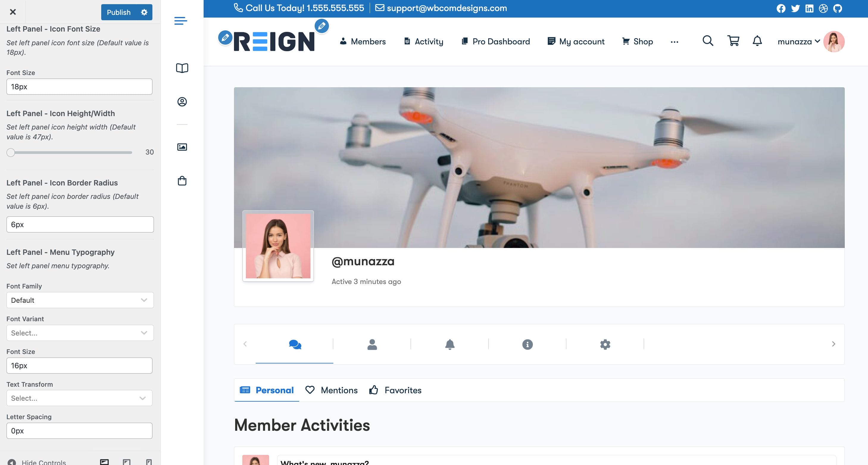The height and width of the screenshot is (465, 868).
Task: Select the Pro Dashboard menu item
Action: coord(495,41)
